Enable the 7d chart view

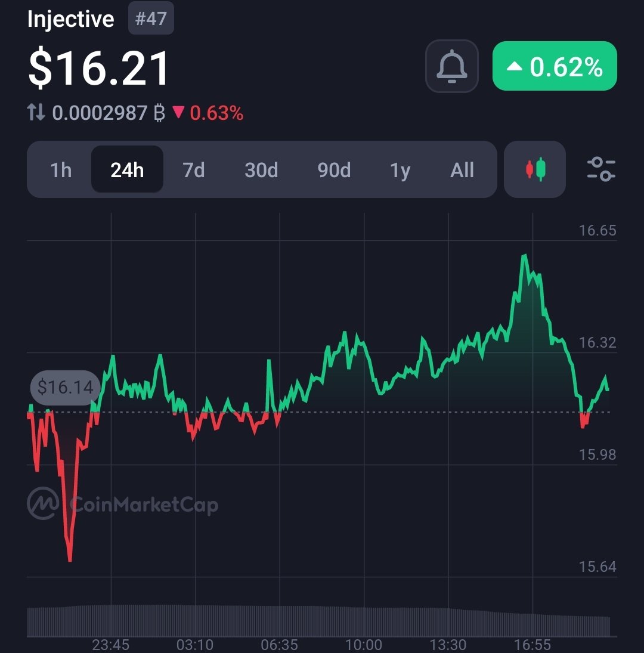pyautogui.click(x=194, y=169)
